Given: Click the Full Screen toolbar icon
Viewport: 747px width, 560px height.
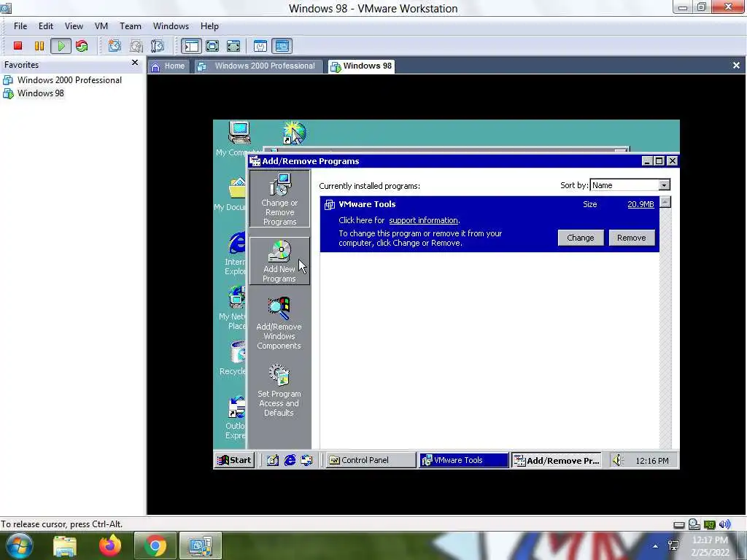Looking at the screenshot, I should point(212,46).
